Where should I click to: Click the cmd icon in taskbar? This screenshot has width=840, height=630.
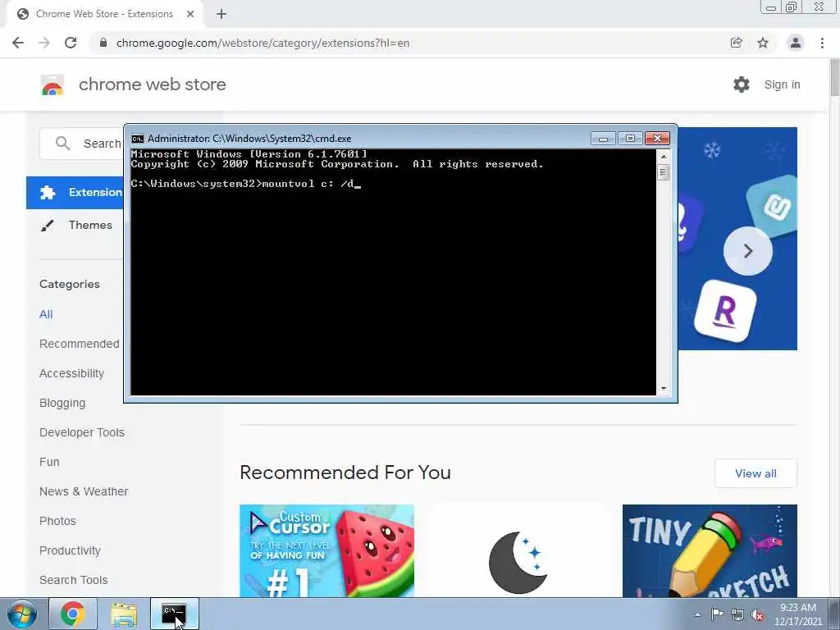coord(175,614)
